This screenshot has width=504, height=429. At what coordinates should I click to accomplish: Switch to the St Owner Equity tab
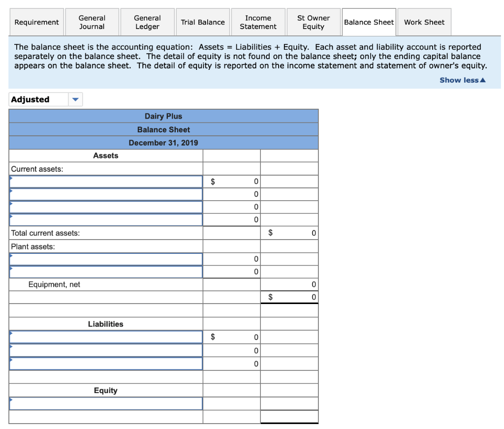click(x=314, y=22)
